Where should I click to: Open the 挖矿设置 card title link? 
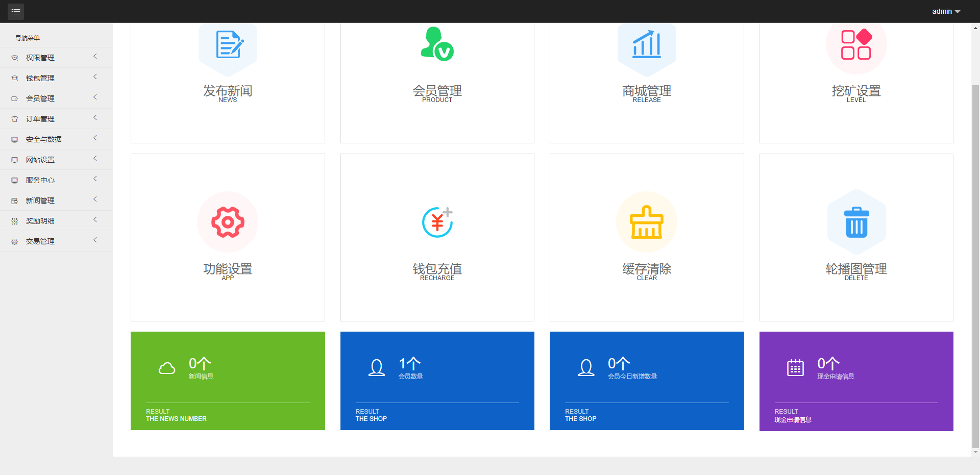pos(856,91)
